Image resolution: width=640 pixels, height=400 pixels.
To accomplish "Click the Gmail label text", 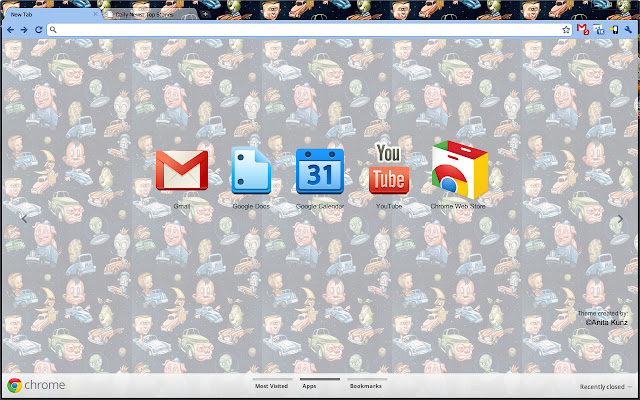I will (182, 207).
